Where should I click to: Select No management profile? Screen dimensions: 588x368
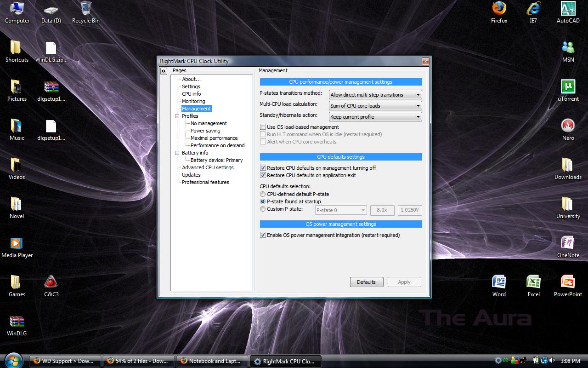click(x=209, y=123)
